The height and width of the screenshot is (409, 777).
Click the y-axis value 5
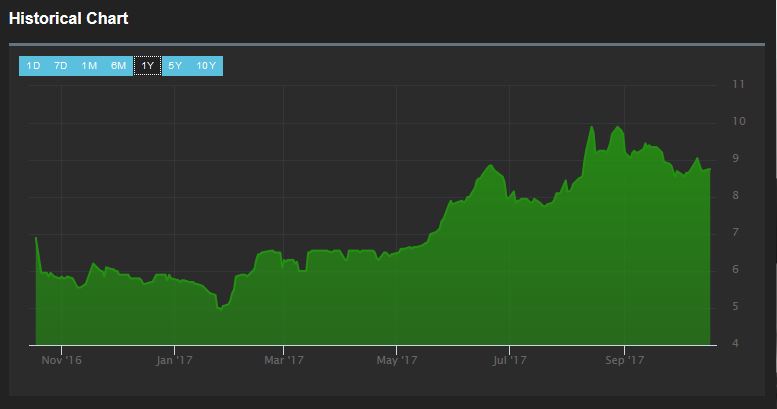tap(736, 306)
